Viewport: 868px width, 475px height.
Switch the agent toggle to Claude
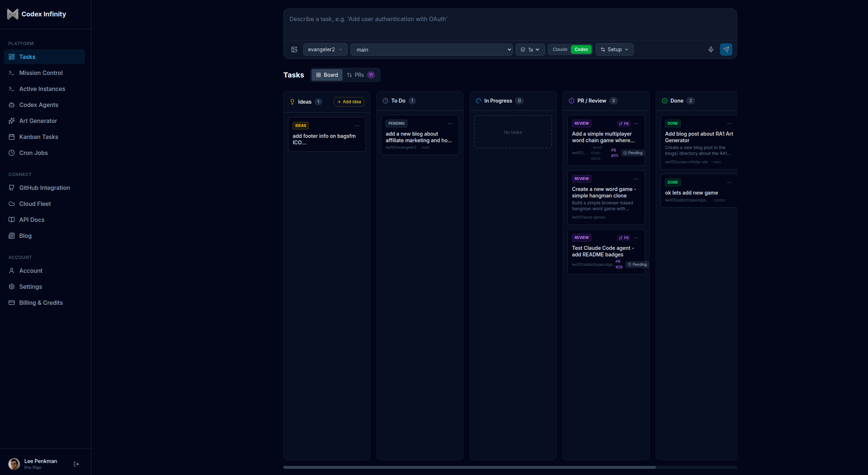560,49
